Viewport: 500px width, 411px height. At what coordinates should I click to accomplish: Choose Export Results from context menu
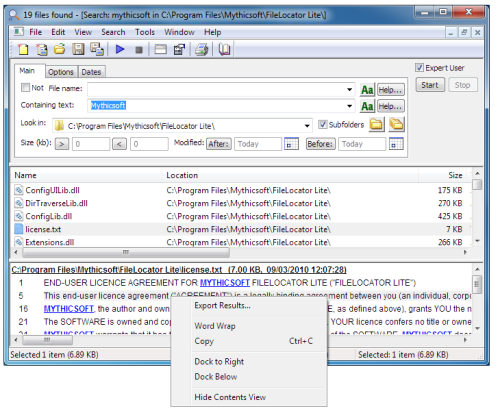(222, 306)
